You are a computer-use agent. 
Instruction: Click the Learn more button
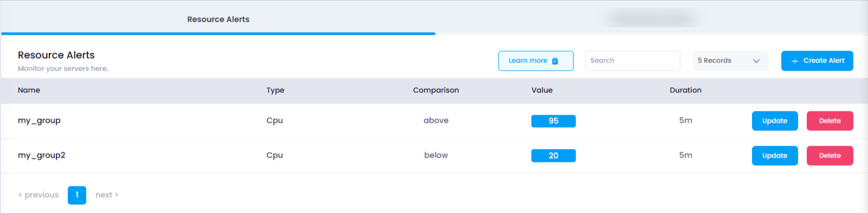[x=536, y=61]
